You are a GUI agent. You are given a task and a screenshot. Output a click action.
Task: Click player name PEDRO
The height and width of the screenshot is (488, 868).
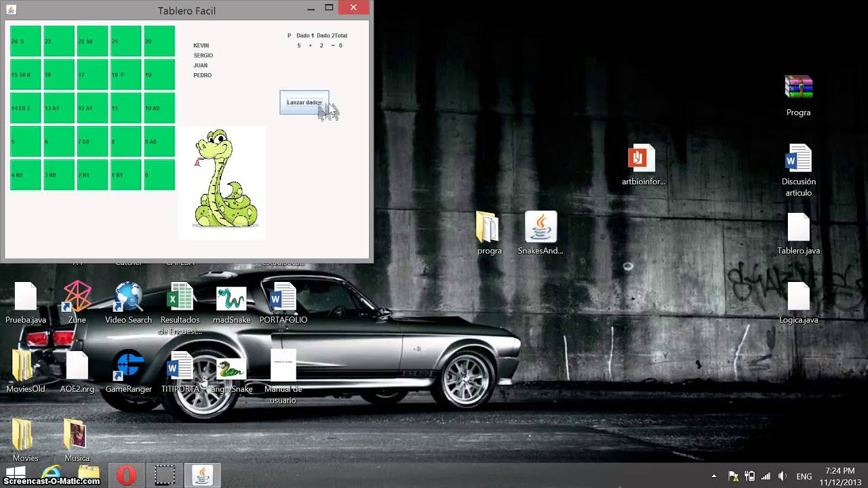coord(203,75)
